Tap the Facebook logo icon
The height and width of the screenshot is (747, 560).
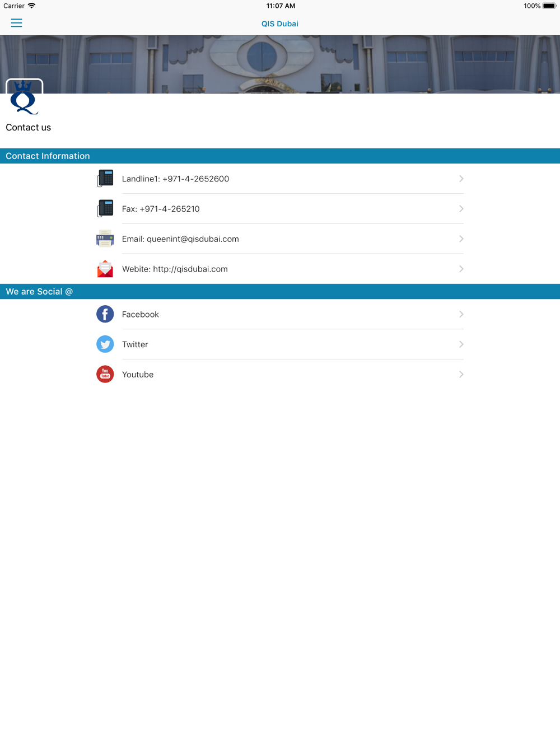pyautogui.click(x=105, y=314)
